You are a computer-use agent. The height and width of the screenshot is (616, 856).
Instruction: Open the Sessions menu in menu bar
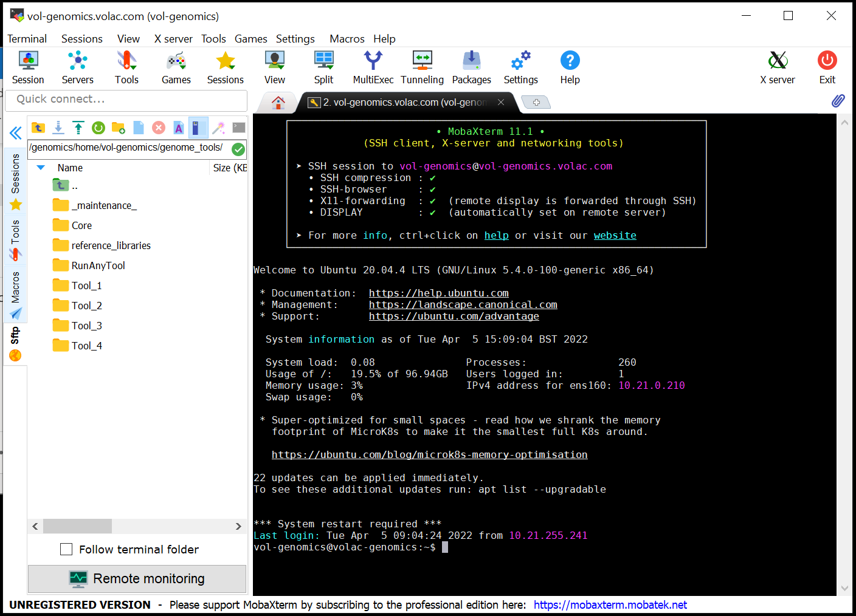coord(82,39)
